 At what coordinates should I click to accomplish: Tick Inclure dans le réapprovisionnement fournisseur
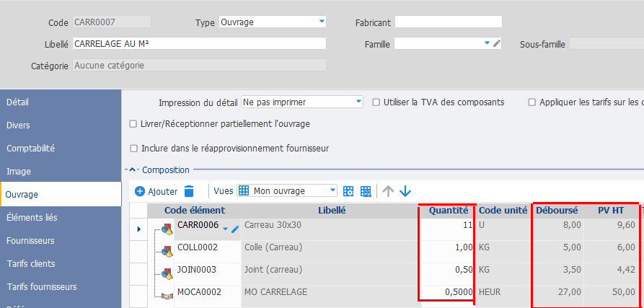point(133,149)
